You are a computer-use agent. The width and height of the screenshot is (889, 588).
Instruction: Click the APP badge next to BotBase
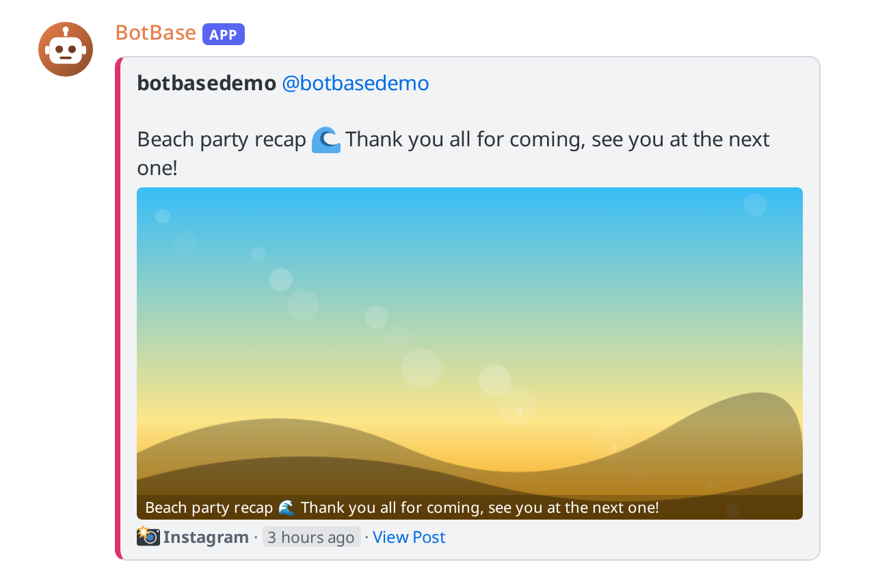pyautogui.click(x=224, y=34)
